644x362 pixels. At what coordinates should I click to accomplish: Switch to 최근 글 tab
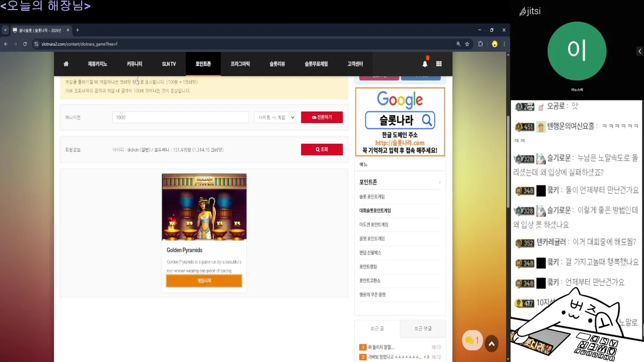tap(377, 328)
